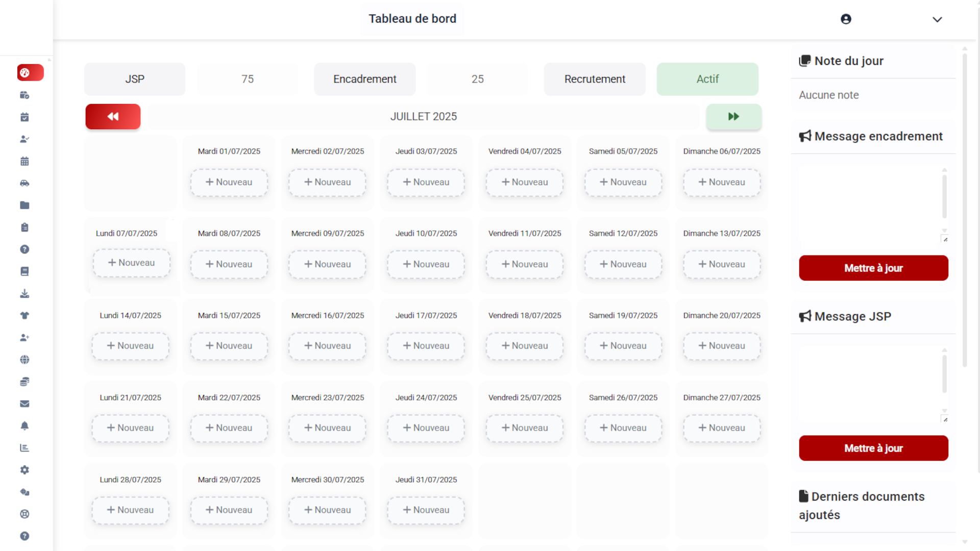Viewport: 980px width, 551px height.
Task: Click the user account avatar icon
Action: (846, 19)
